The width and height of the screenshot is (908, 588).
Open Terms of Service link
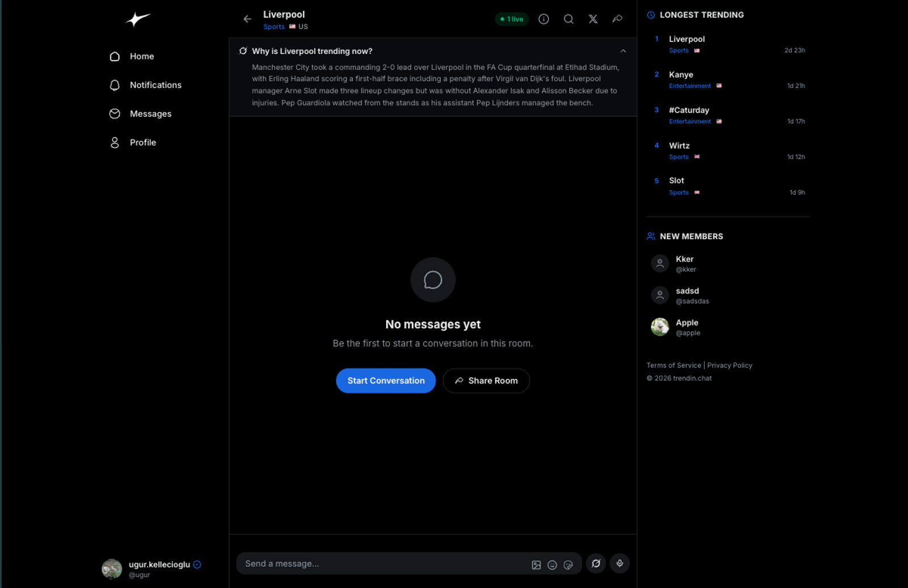tap(674, 366)
